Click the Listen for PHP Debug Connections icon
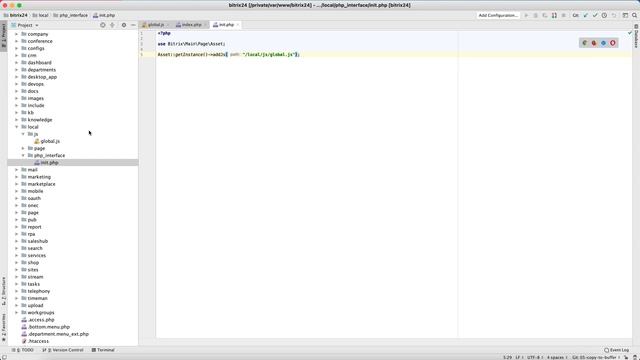Viewport: 640px width, 360px height. tap(554, 16)
